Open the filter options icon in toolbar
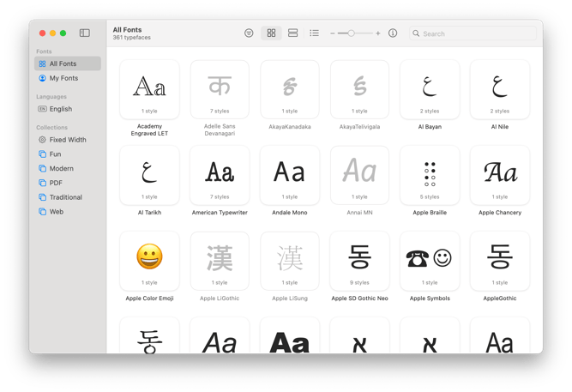572x392 pixels. pos(249,33)
